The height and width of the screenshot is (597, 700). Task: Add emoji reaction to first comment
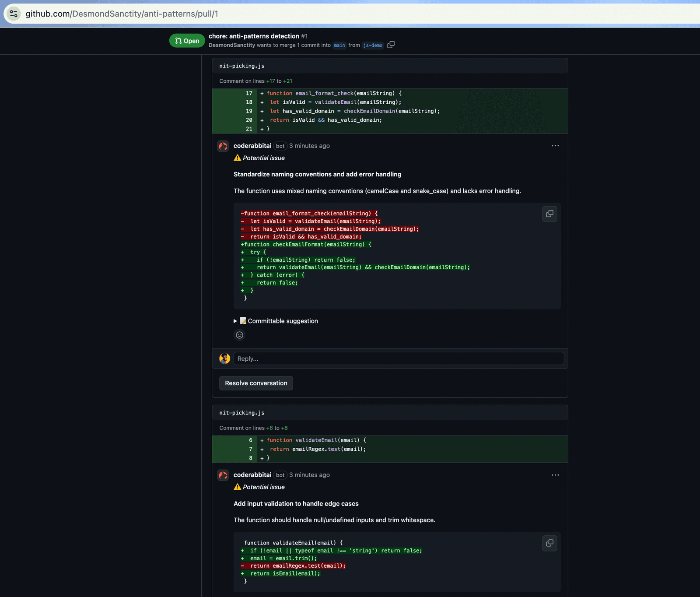point(239,335)
